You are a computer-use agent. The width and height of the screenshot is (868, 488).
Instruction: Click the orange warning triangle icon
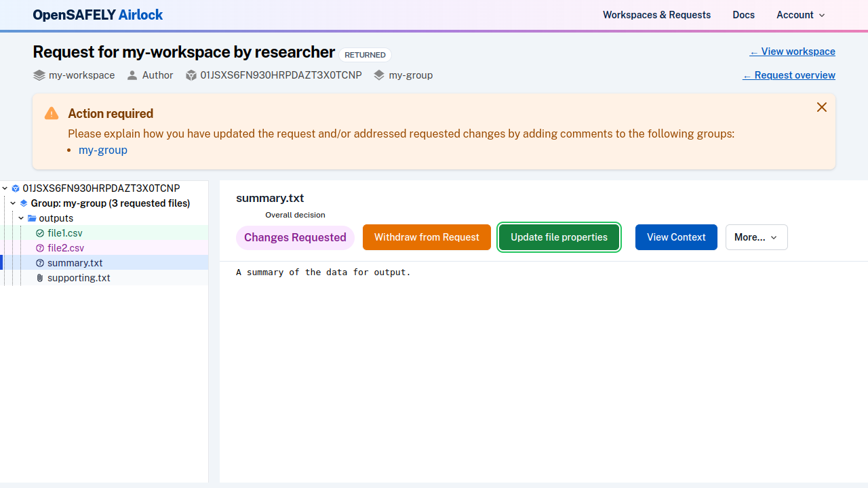(x=52, y=113)
